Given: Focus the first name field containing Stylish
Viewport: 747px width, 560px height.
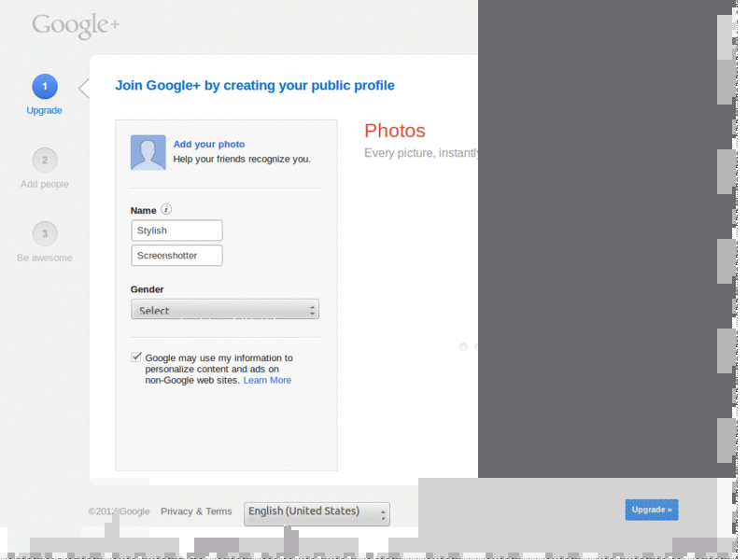Looking at the screenshot, I should 176,231.
